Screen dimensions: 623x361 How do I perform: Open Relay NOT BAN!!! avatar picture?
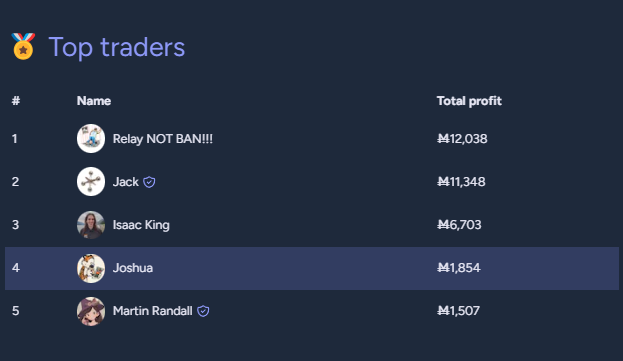[91, 139]
